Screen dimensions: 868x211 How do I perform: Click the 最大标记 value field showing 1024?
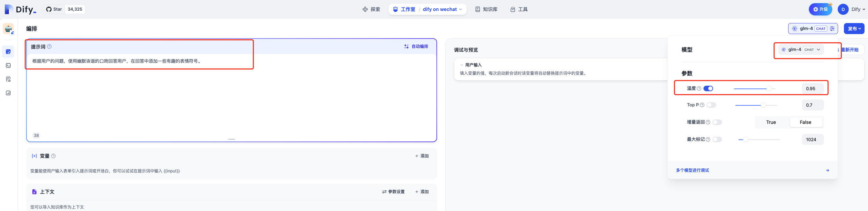coord(812,139)
